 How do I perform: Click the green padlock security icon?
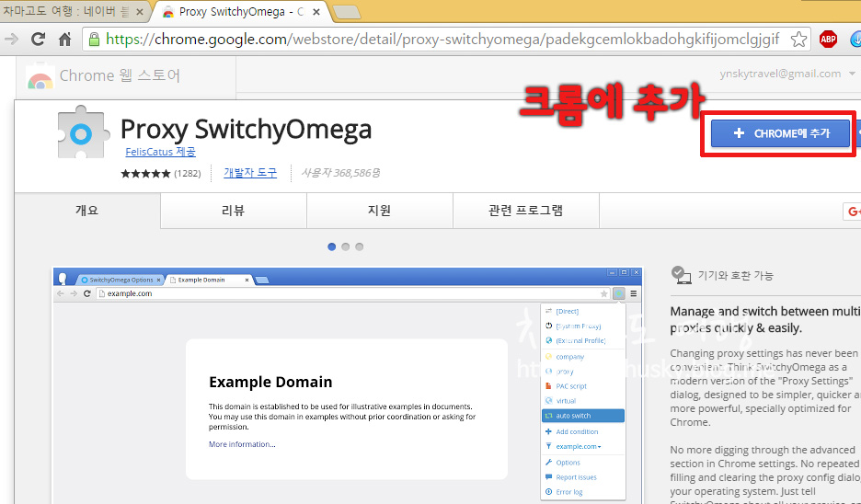coord(95,39)
